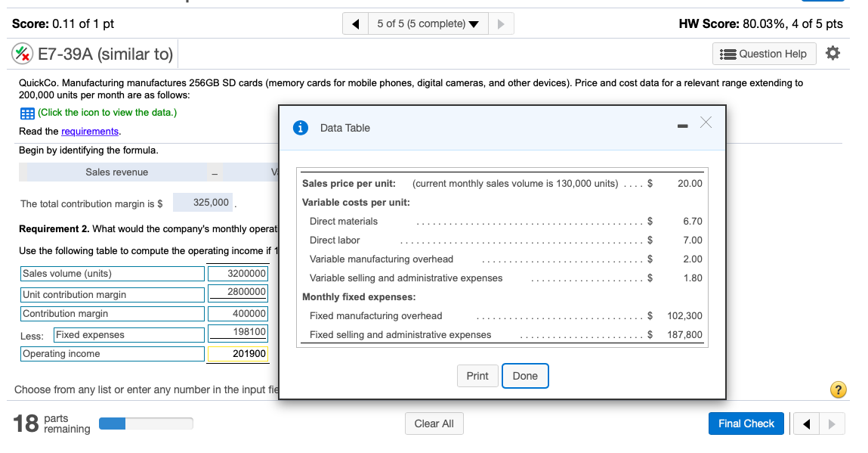Click the HW Score text
This screenshot has width=868, height=453.
coord(761,24)
